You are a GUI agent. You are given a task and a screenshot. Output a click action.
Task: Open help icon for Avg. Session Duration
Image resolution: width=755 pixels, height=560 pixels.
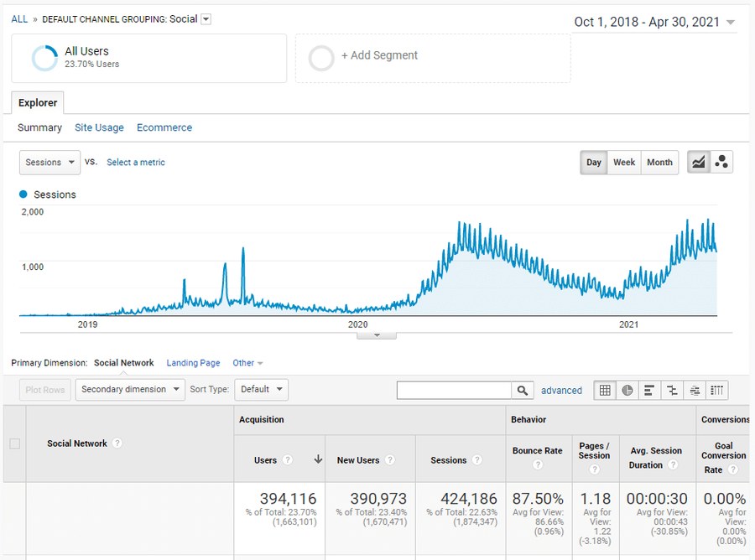[x=673, y=464]
